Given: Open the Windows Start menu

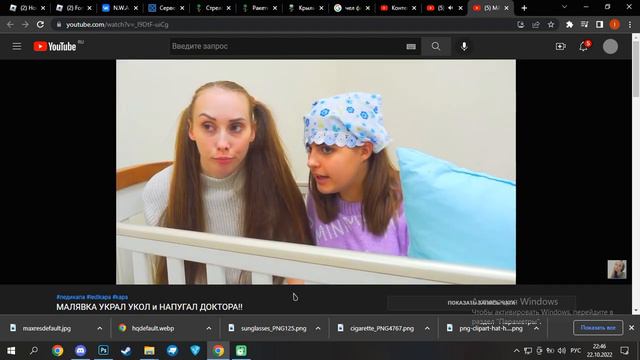Looking at the screenshot, I should [x=11, y=351].
